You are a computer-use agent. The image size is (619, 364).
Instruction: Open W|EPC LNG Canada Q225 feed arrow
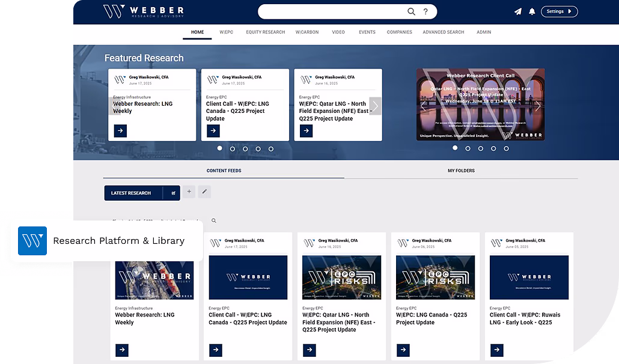403,350
